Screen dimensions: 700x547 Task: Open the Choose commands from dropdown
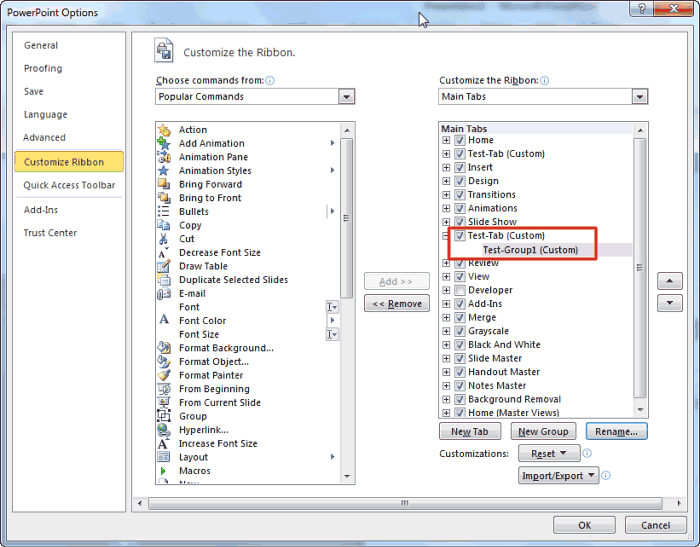(x=346, y=96)
